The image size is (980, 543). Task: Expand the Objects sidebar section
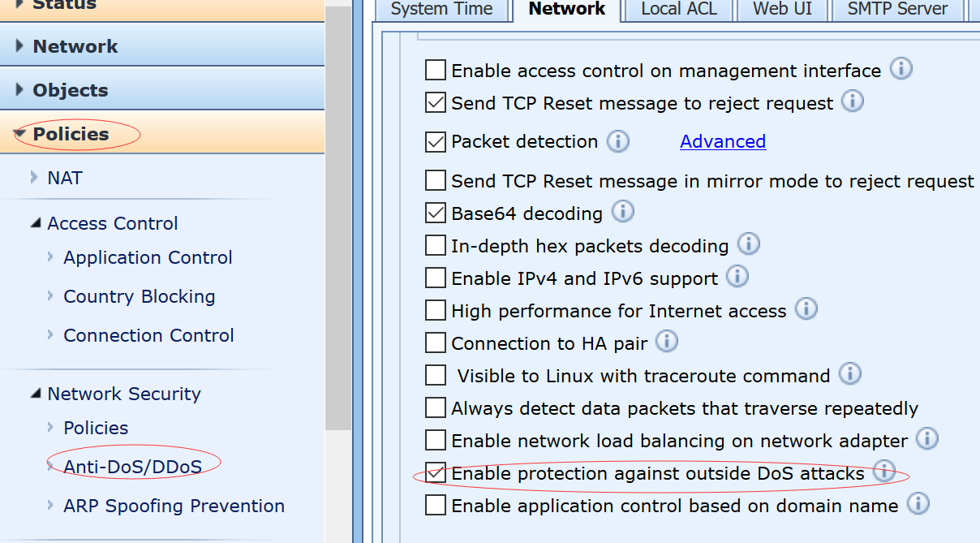tap(70, 90)
